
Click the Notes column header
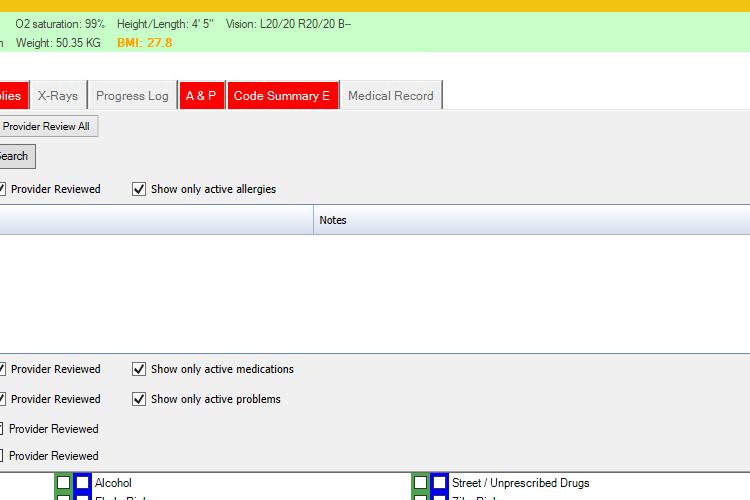point(531,220)
